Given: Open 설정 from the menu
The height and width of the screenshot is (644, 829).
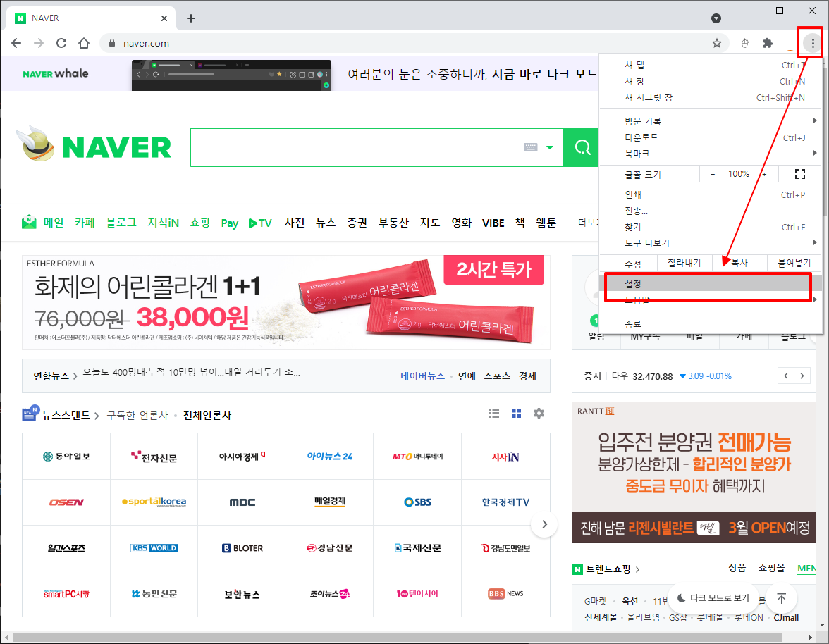Looking at the screenshot, I should click(x=711, y=284).
